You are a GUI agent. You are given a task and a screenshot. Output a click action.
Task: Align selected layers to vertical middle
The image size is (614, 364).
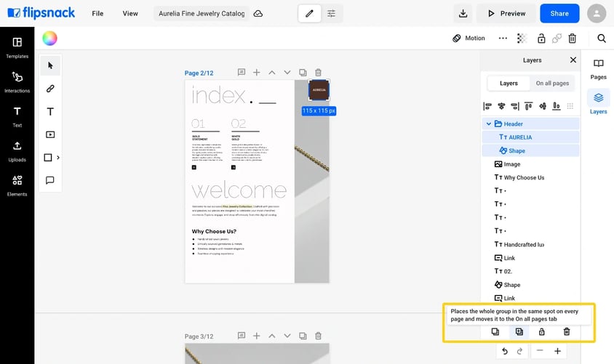(542, 106)
